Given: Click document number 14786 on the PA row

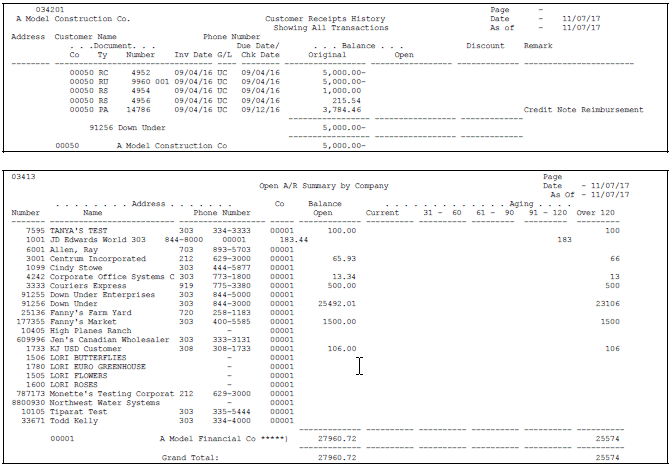Looking at the screenshot, I should click(138, 110).
